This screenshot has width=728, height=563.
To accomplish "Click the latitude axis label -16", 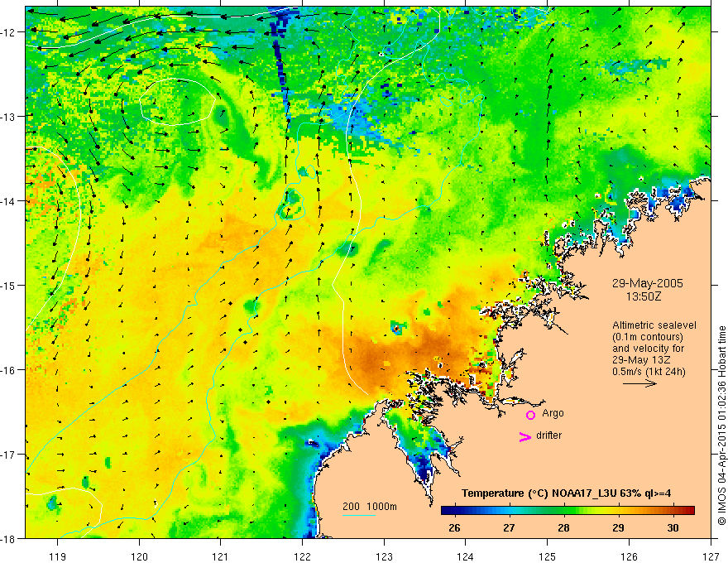I will pos(8,370).
